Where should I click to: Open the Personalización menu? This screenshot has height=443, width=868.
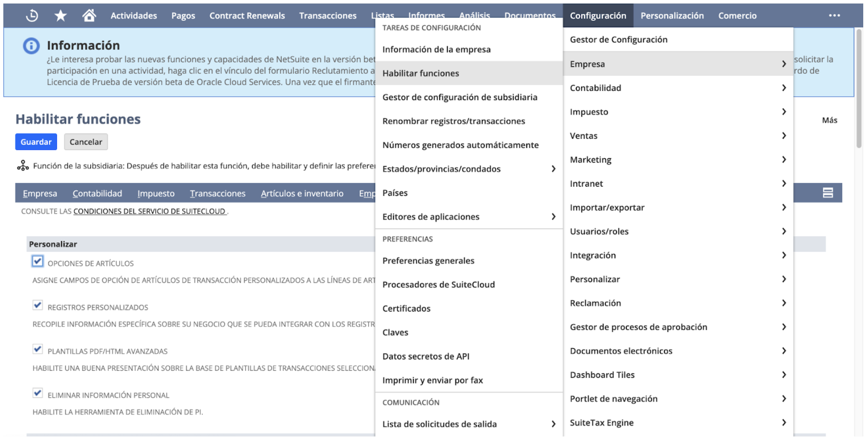672,16
